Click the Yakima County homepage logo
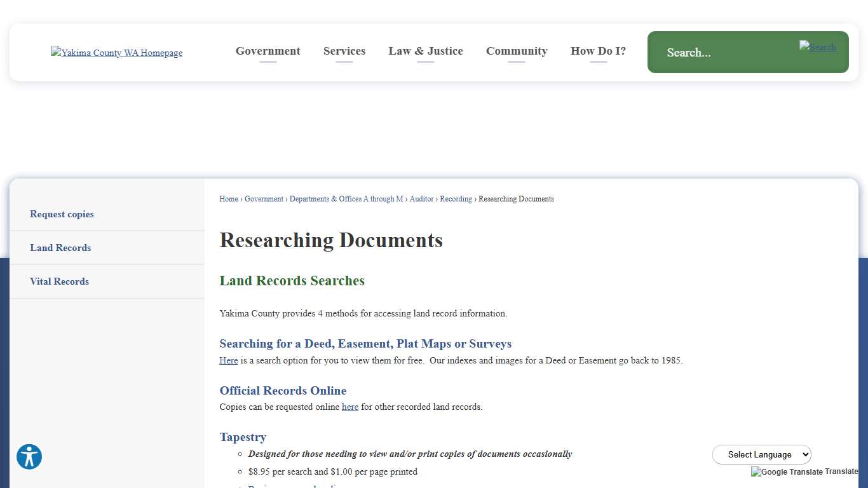Viewport: 868px width, 488px height. (x=116, y=53)
